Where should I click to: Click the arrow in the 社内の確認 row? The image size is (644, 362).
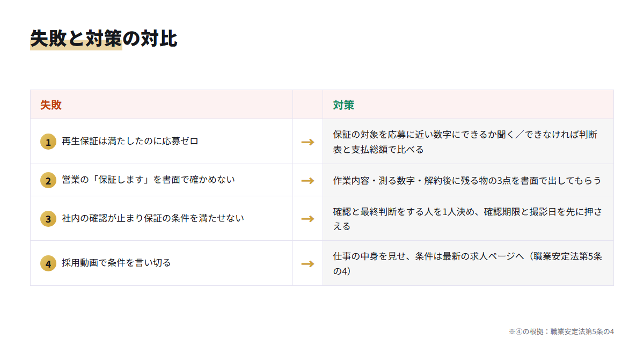point(308,218)
